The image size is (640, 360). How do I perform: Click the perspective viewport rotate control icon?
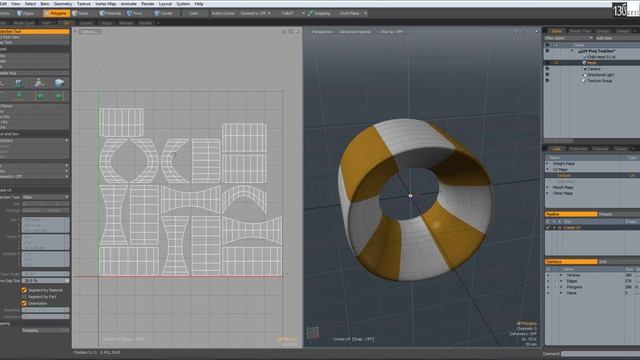[x=523, y=31]
